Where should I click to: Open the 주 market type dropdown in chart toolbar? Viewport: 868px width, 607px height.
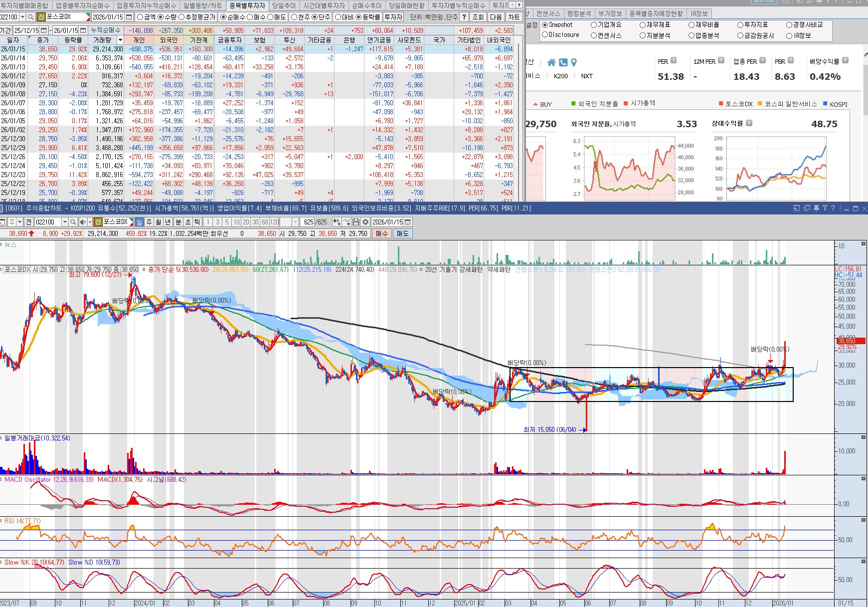pos(19,222)
